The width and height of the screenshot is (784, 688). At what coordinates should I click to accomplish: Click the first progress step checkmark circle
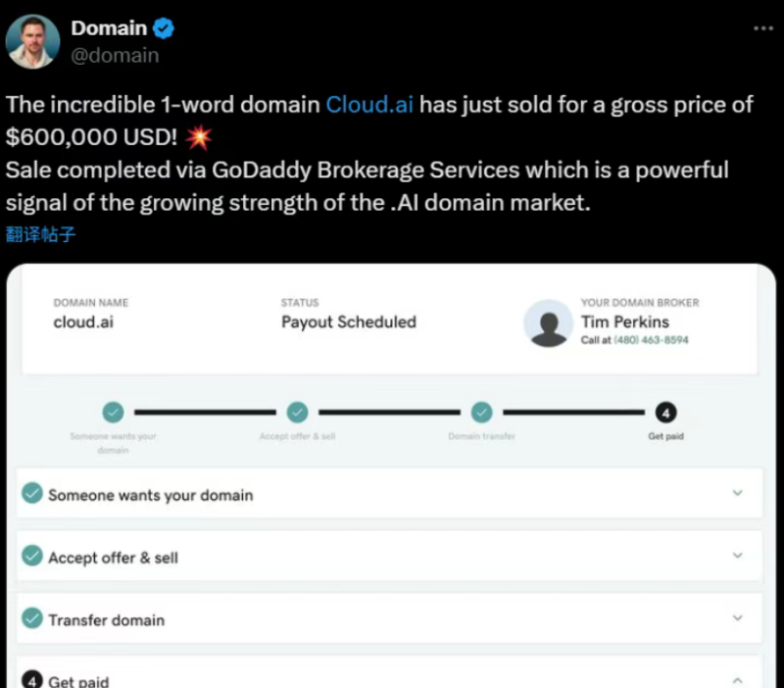click(114, 413)
